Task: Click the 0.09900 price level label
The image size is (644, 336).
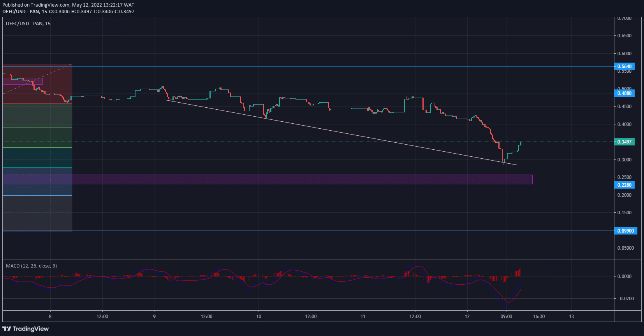Action: pyautogui.click(x=626, y=231)
